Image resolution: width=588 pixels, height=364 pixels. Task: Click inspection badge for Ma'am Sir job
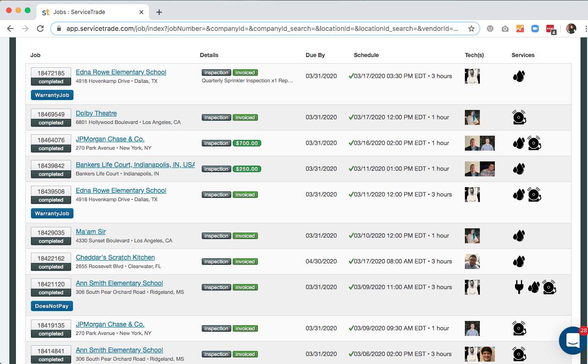[x=216, y=236]
